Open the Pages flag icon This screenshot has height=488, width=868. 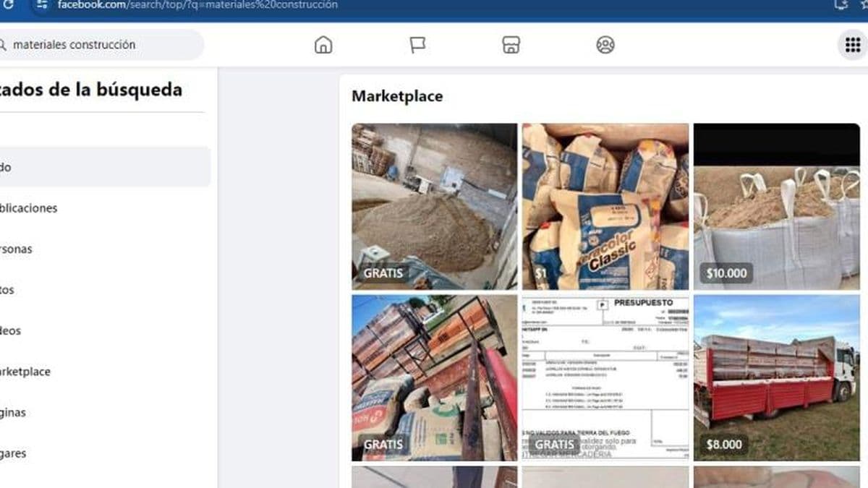(417, 45)
